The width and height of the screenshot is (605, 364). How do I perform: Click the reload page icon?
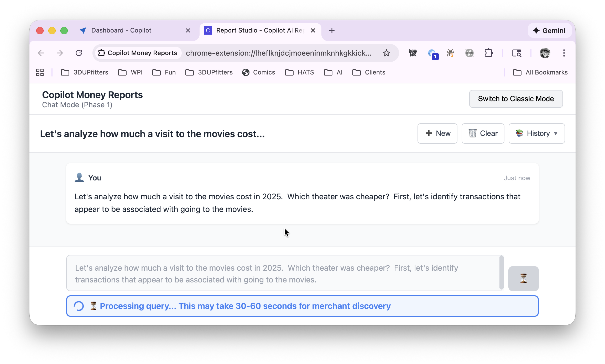click(79, 53)
